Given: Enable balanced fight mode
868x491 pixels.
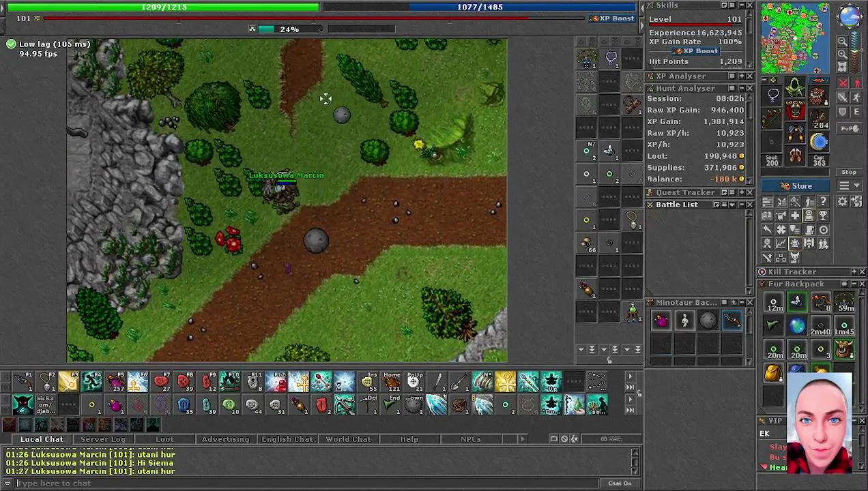Looking at the screenshot, I should pyautogui.click(x=843, y=98).
